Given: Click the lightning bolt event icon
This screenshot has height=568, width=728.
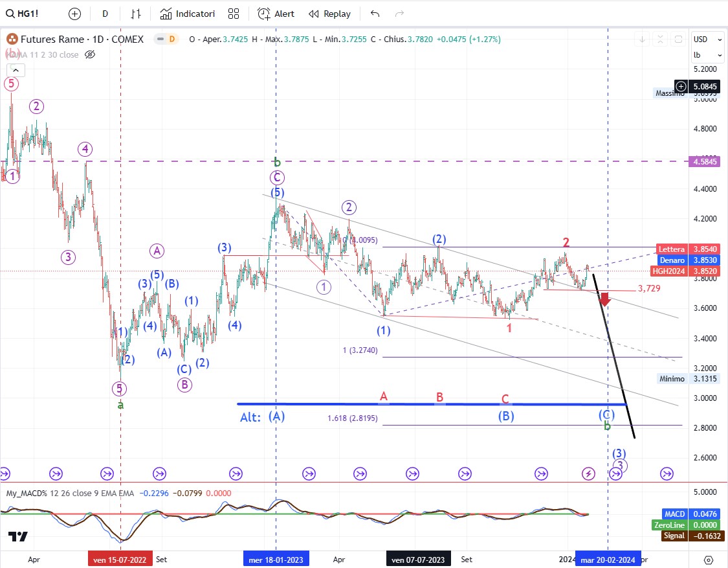Looking at the screenshot, I should coord(588,473).
